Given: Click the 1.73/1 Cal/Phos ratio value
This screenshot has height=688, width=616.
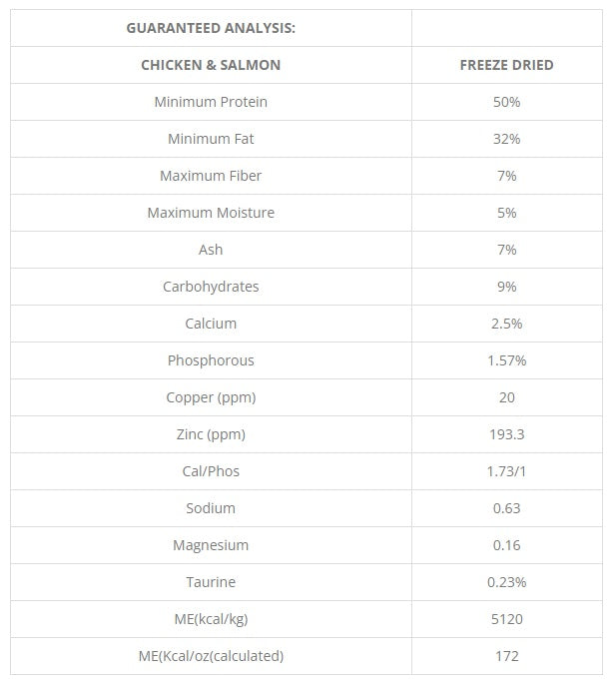Looking at the screenshot, I should [506, 470].
